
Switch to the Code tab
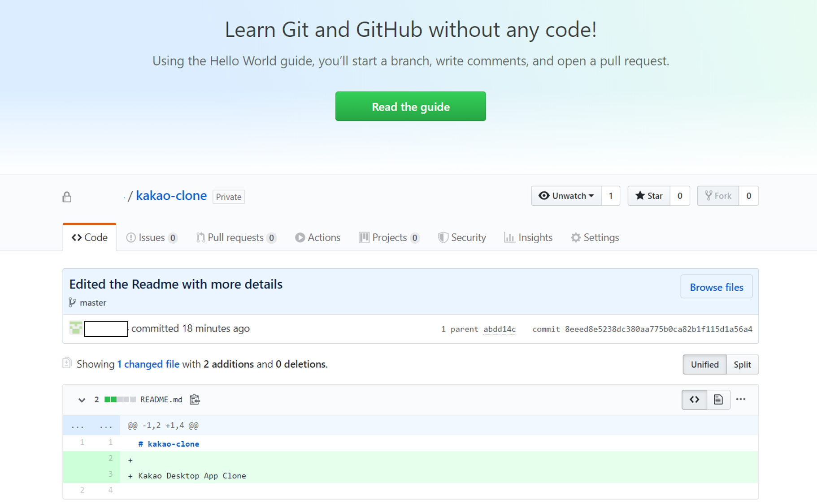(90, 237)
